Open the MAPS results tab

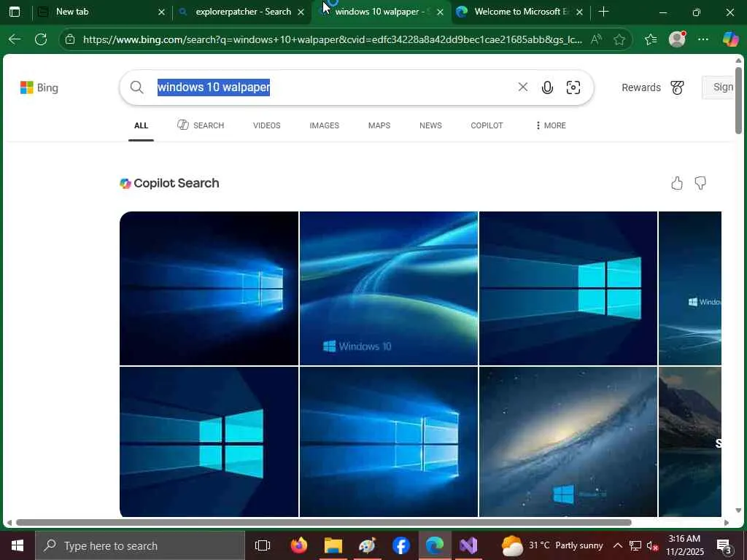(x=379, y=125)
